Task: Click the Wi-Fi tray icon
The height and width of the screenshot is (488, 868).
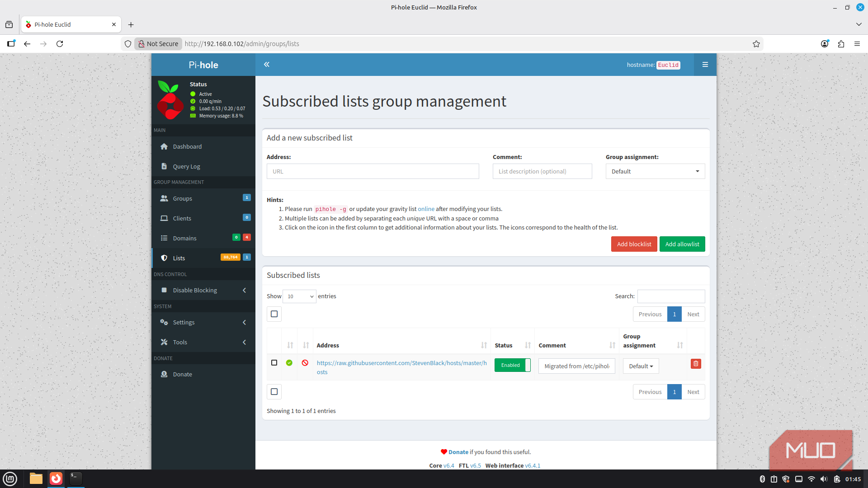Action: tap(811, 479)
